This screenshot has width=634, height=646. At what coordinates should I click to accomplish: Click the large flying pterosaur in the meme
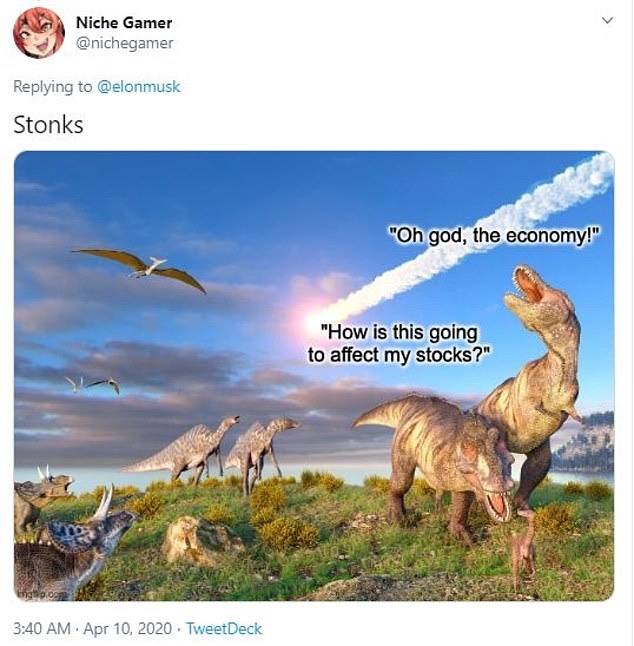(x=140, y=268)
